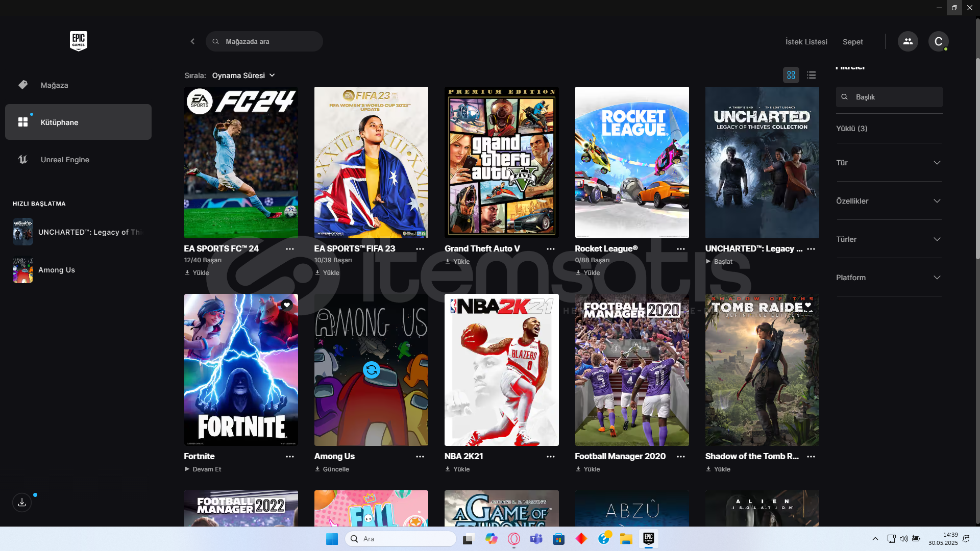Click Yükle under Grand Theft Auto V
The width and height of the screenshot is (980, 551).
[x=457, y=262]
